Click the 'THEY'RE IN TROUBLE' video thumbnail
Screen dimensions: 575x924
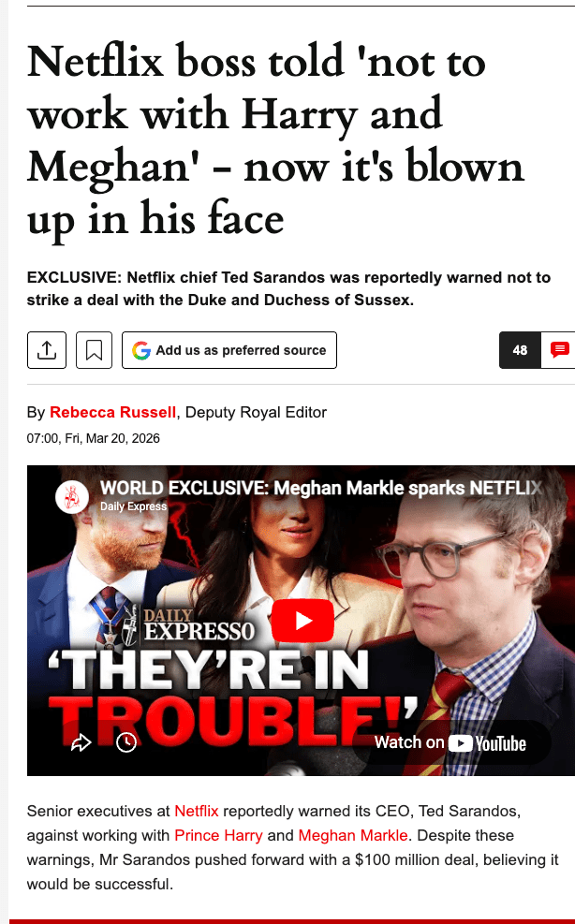click(x=301, y=621)
